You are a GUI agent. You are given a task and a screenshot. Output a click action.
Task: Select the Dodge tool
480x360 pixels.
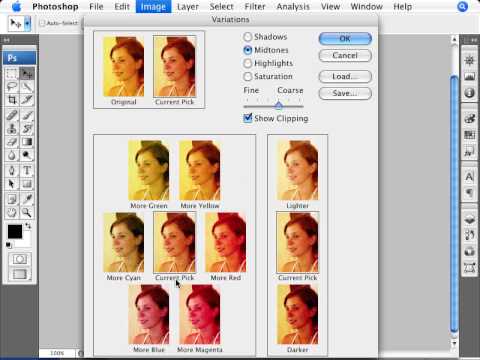[27, 155]
